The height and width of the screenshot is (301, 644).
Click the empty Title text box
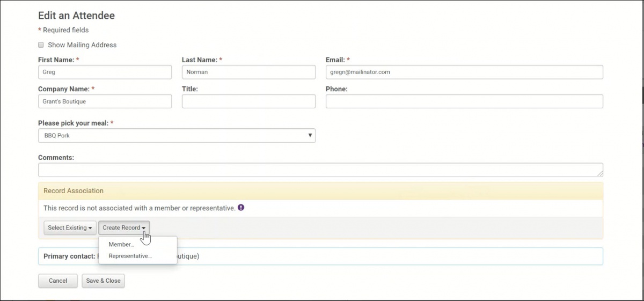click(x=248, y=101)
